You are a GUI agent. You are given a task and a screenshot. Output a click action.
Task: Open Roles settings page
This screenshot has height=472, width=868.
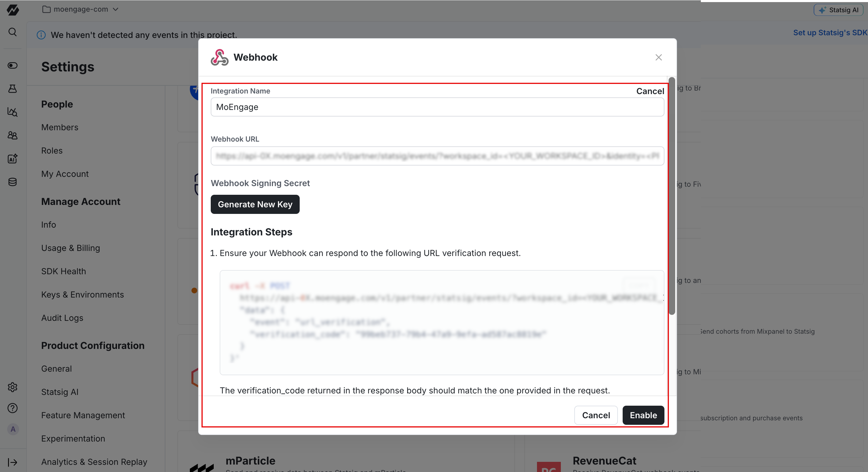[52, 150]
